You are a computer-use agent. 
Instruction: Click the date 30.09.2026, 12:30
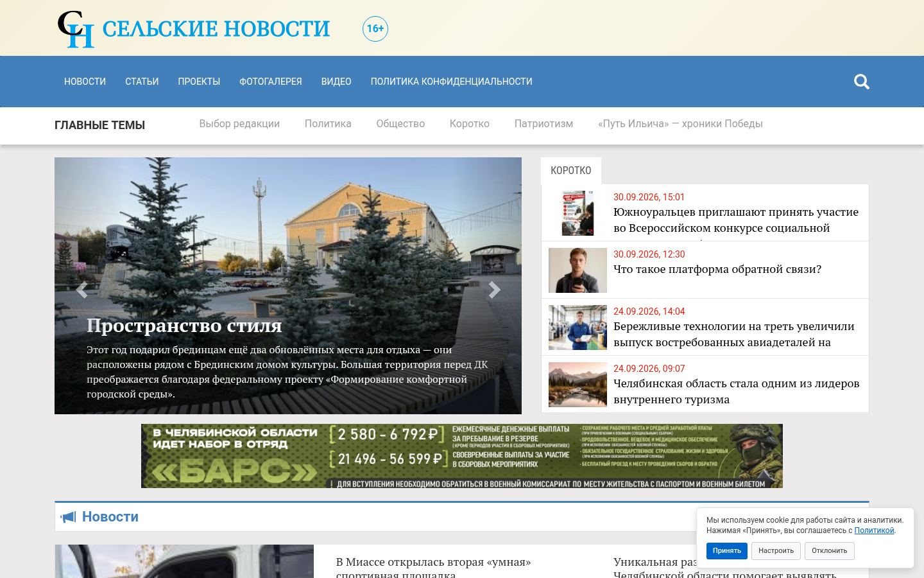pyautogui.click(x=649, y=254)
